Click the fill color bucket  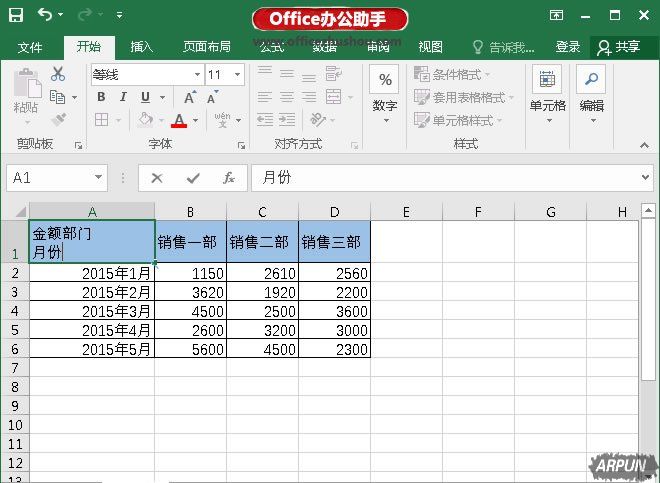pyautogui.click(x=145, y=120)
